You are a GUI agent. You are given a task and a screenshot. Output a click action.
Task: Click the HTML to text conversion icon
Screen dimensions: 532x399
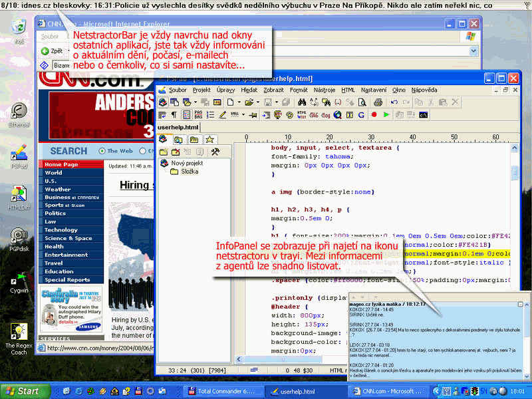click(x=301, y=115)
